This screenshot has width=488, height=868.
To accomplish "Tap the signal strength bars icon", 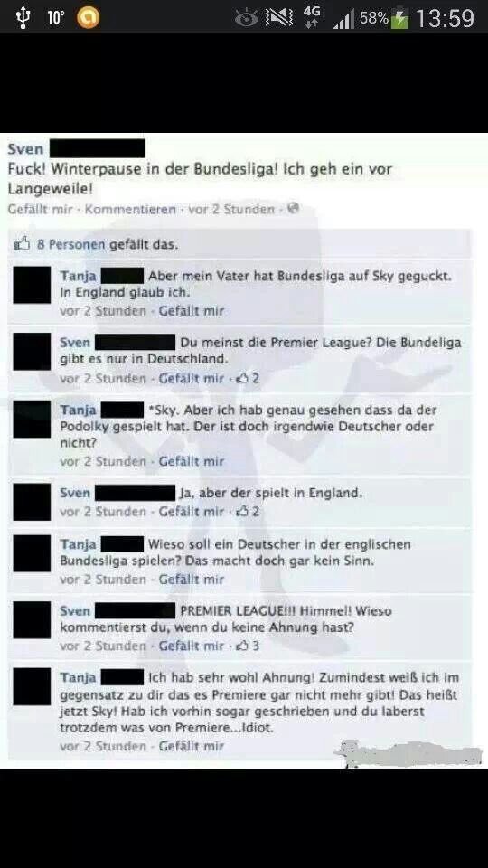I will 343,20.
